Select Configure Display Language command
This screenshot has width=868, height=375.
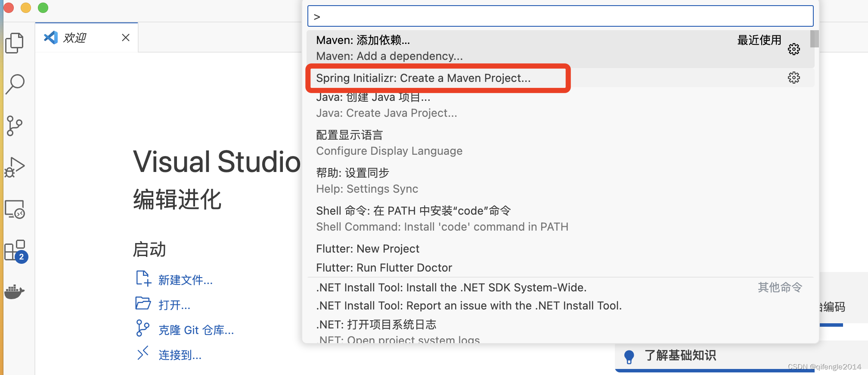click(560, 143)
